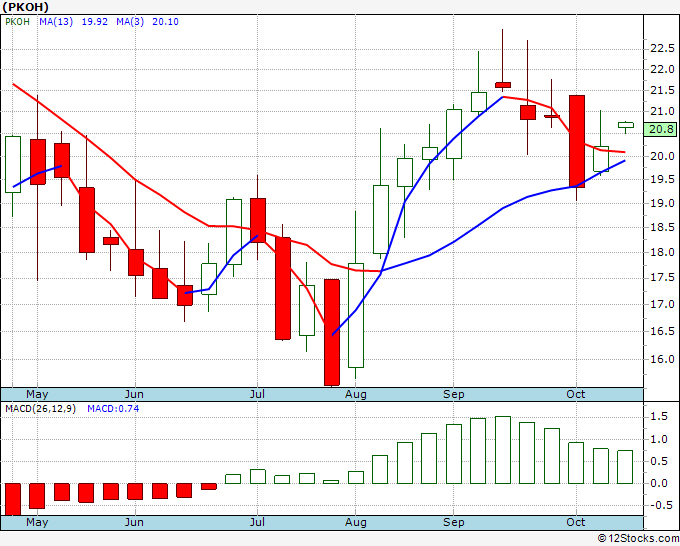Click Oct on the price chart time axis
Screen dimensions: 680x546
[x=576, y=394]
